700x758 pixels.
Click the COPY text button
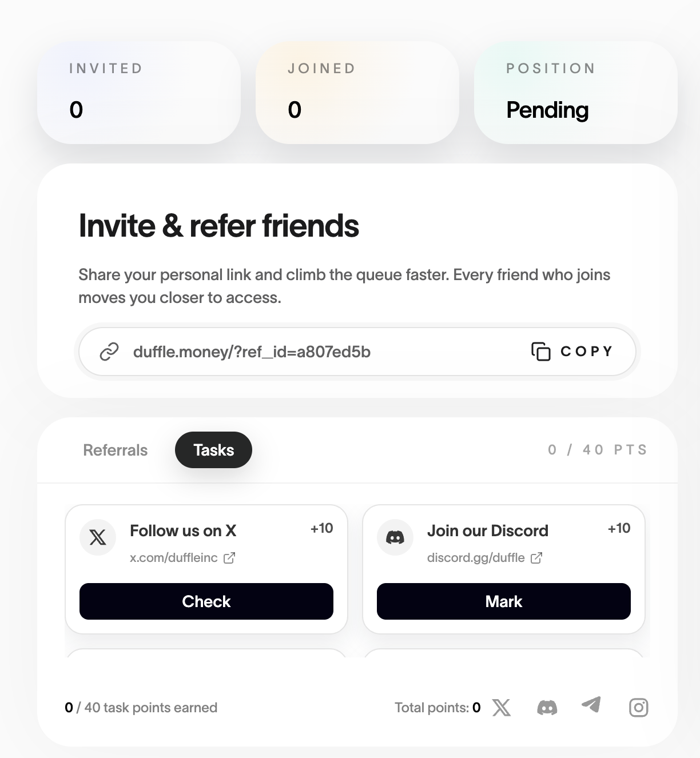(x=587, y=352)
